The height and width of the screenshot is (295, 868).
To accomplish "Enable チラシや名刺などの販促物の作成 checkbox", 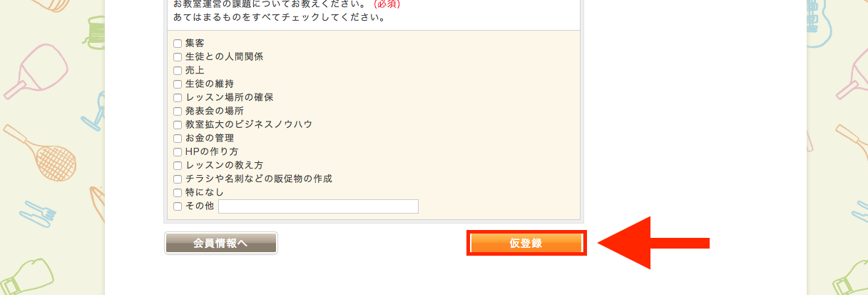I will 178,179.
